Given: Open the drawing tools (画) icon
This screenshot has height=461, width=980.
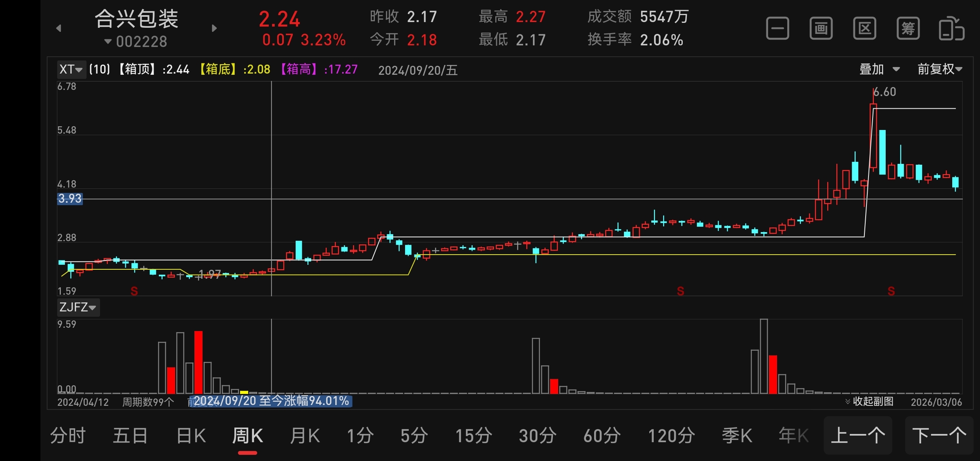Looking at the screenshot, I should (x=821, y=29).
